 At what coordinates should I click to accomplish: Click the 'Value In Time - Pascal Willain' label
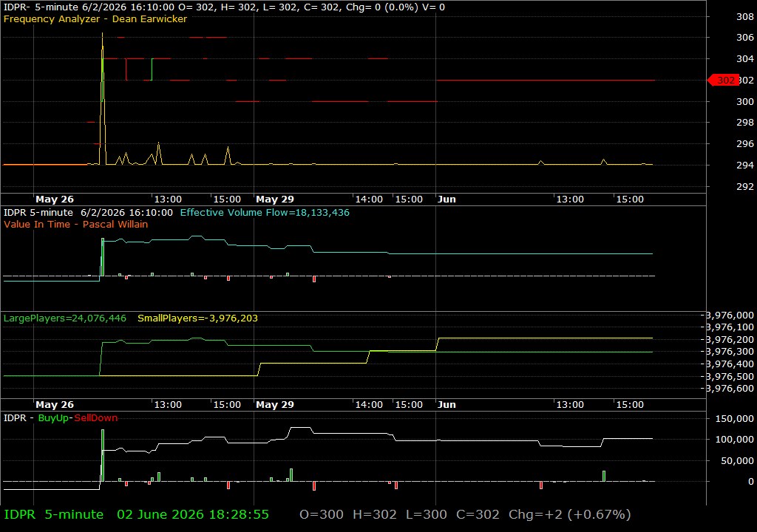[x=76, y=224]
